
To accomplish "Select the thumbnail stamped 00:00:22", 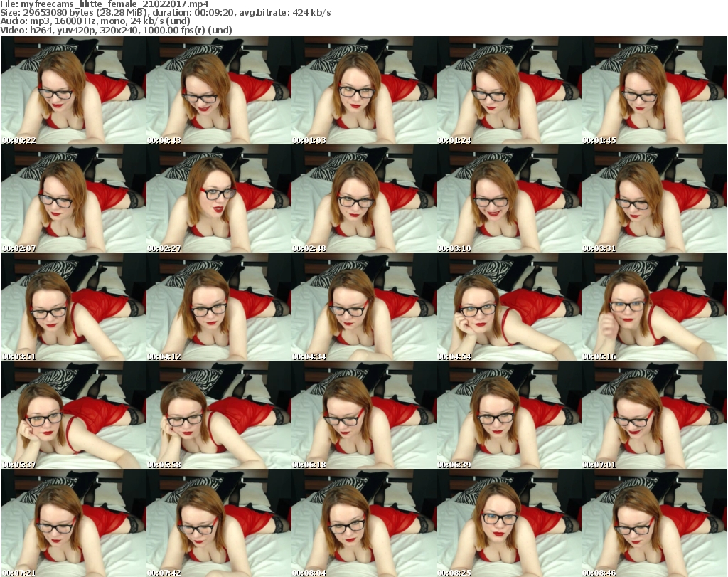I will coord(74,90).
